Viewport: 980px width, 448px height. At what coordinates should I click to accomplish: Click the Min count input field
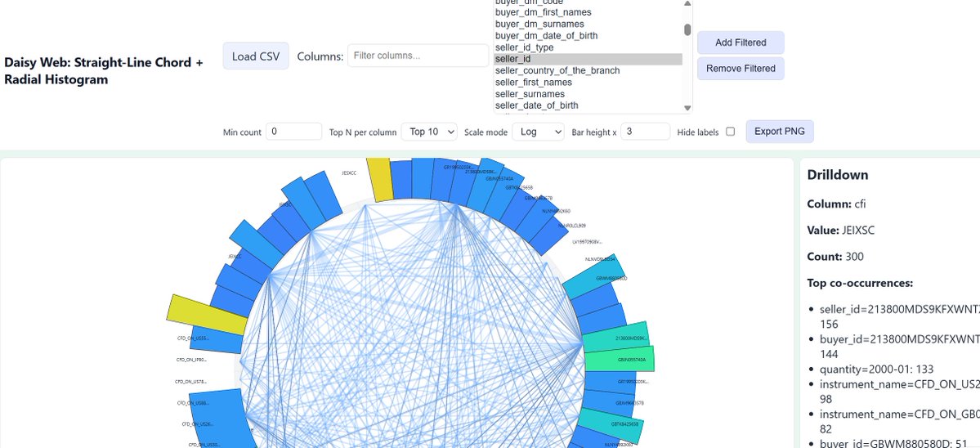(293, 132)
